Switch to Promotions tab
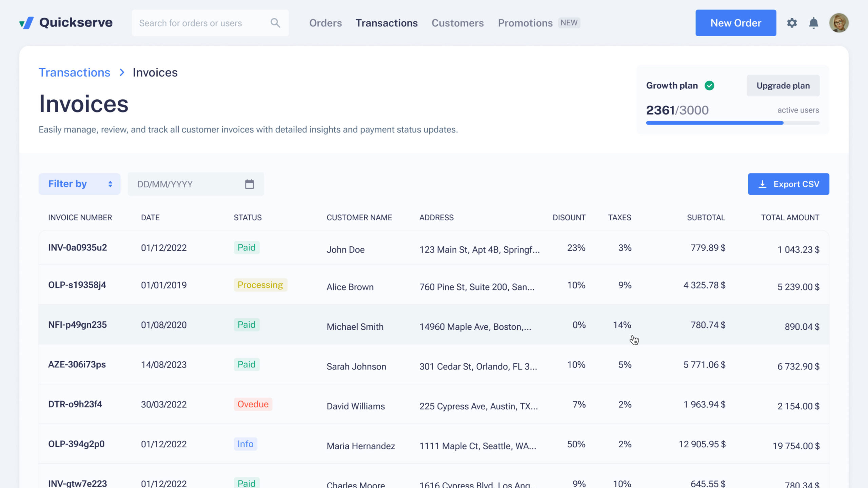Image resolution: width=868 pixels, height=488 pixels. [x=525, y=23]
